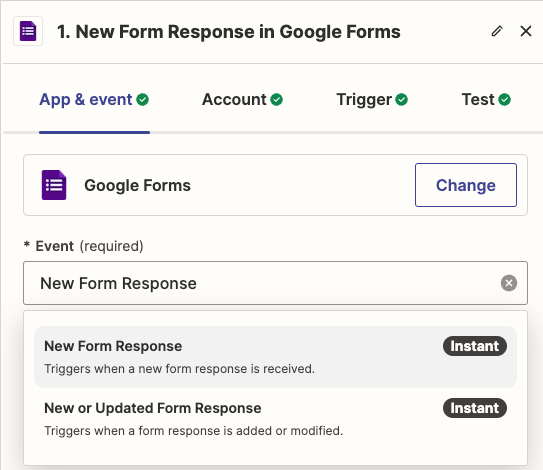
Task: Click the green check next to Trigger
Action: click(x=401, y=100)
